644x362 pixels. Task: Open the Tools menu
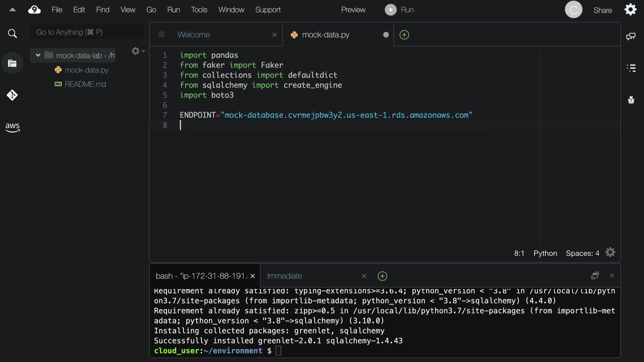coord(199,10)
